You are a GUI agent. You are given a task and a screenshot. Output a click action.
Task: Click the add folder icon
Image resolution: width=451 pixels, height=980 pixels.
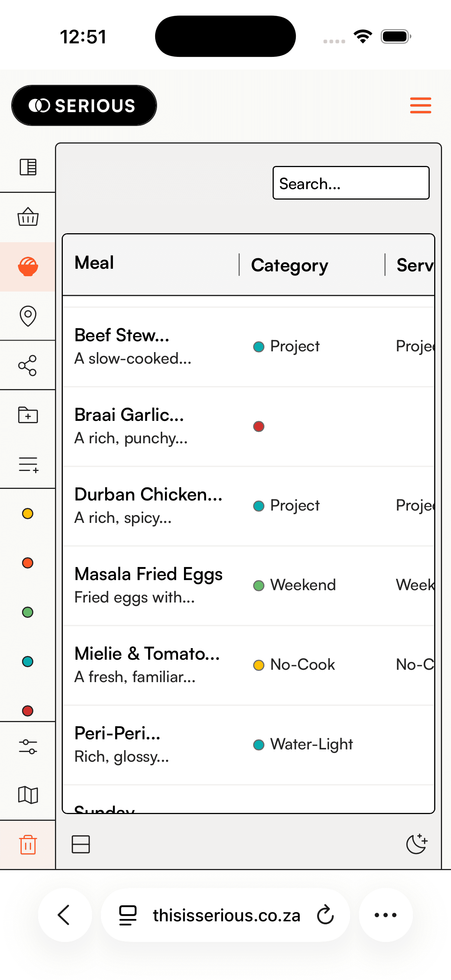tap(28, 415)
